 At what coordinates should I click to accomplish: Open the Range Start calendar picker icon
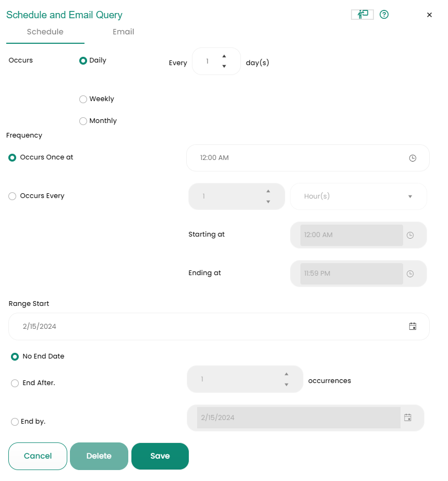pos(413,327)
